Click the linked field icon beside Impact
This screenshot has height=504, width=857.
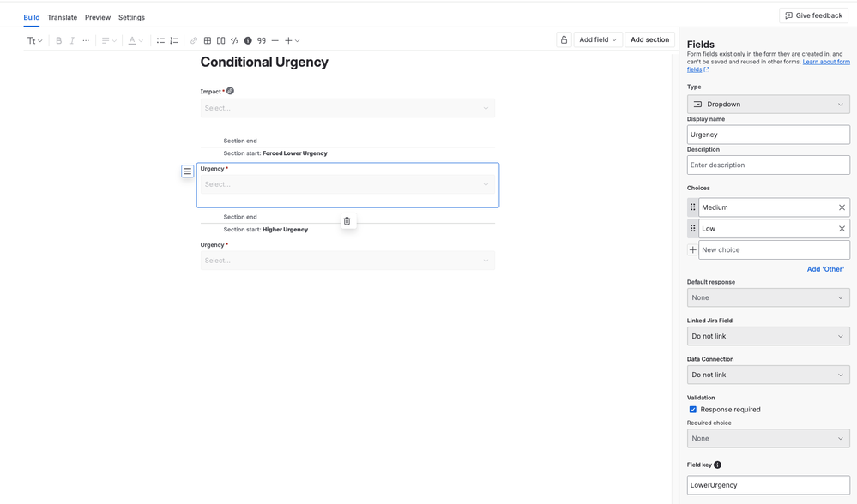(230, 91)
